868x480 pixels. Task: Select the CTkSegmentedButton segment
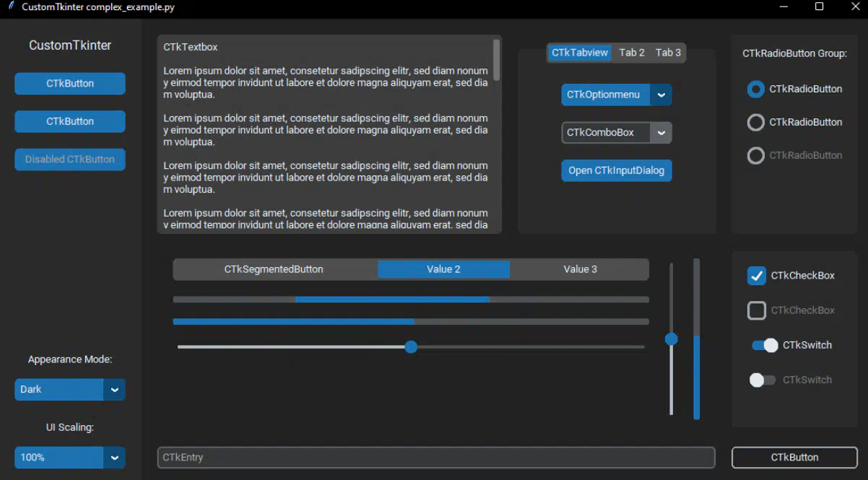274,270
